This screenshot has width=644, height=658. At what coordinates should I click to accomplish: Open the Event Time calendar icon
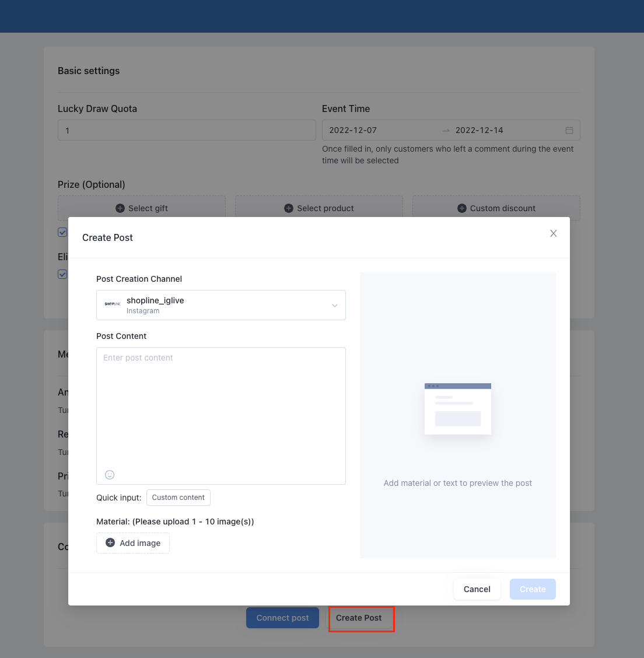point(569,130)
